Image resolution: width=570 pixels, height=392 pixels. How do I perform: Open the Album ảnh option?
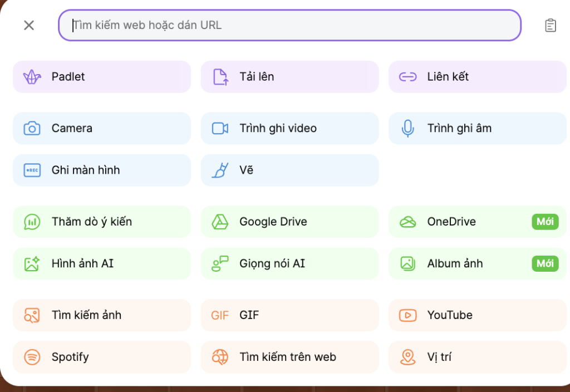pos(477,264)
